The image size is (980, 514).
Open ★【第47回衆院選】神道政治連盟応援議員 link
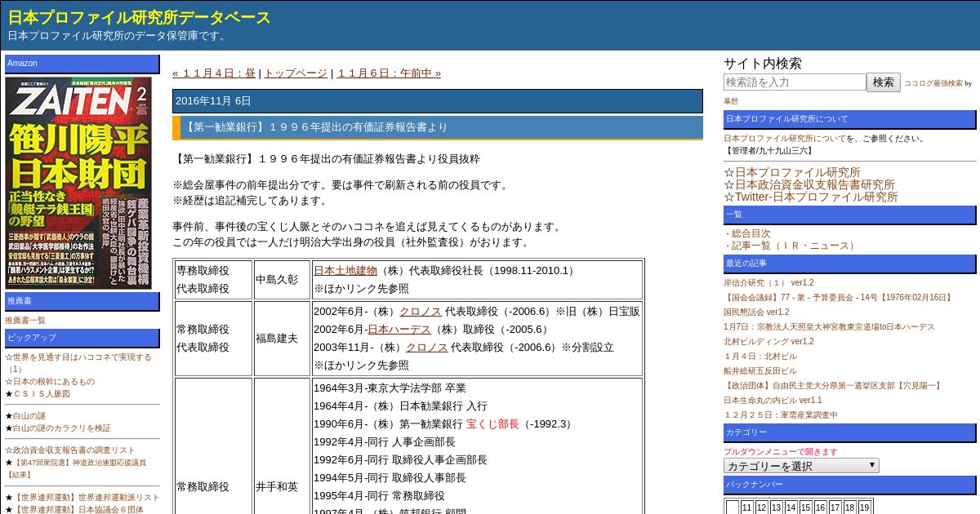tap(76, 468)
